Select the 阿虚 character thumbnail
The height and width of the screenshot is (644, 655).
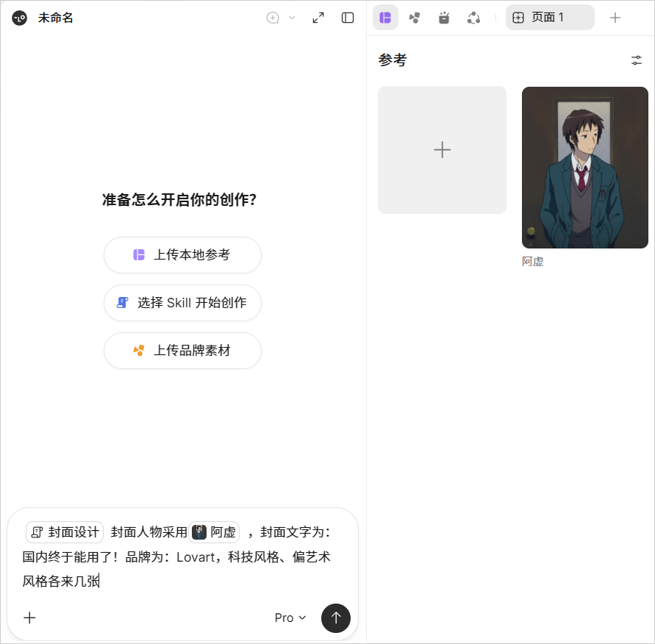[x=585, y=168]
